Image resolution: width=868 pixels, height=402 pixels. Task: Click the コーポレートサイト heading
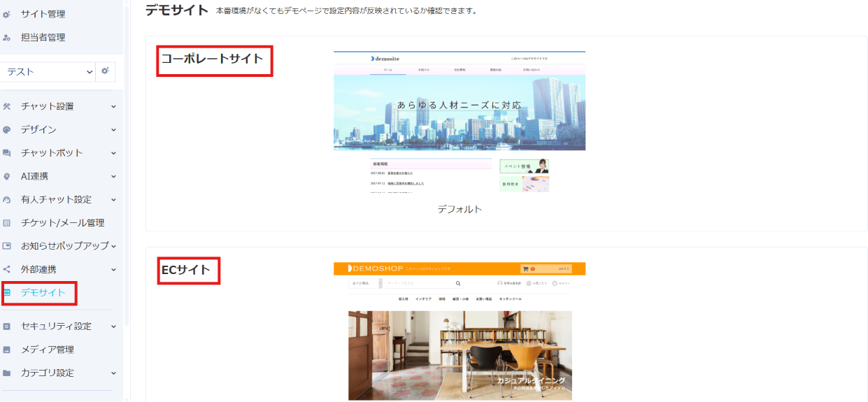click(213, 59)
